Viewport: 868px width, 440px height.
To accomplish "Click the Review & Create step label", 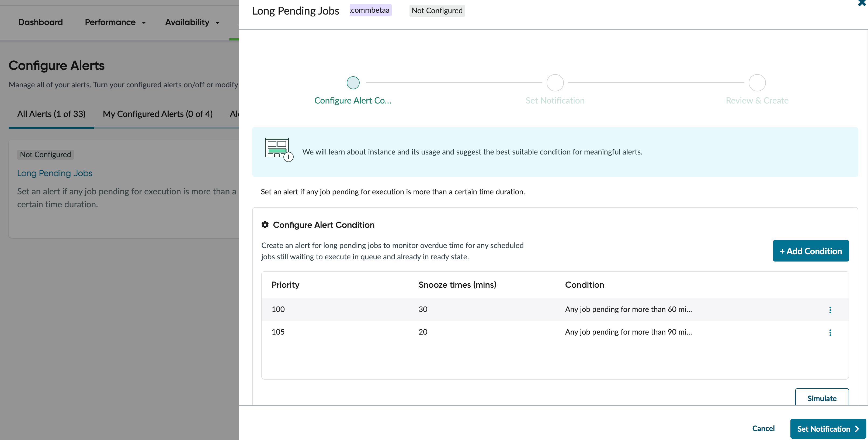I will 757,101.
